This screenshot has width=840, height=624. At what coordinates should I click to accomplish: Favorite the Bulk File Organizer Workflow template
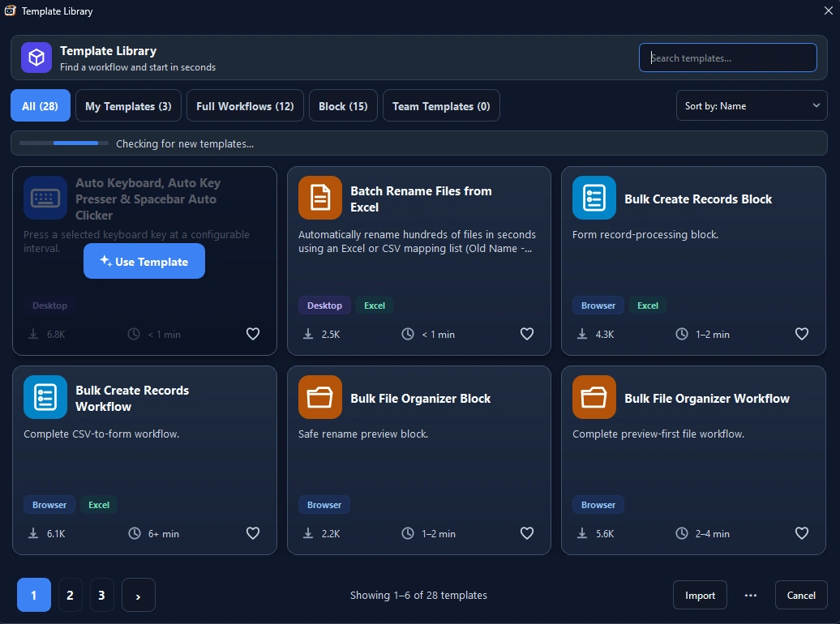click(x=801, y=533)
